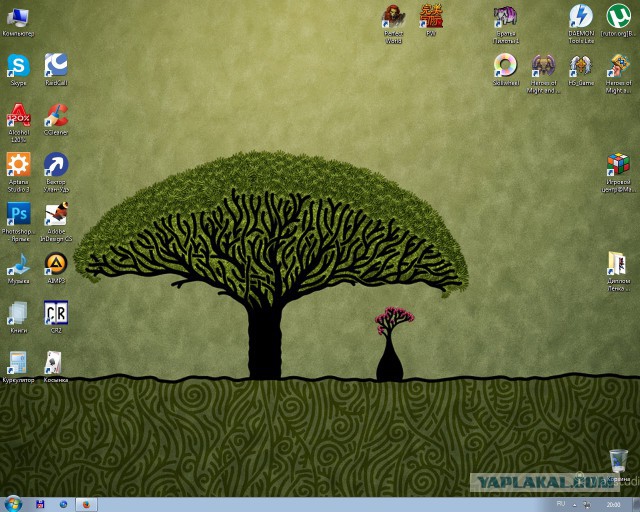Click the blue round icon on taskbar
The image size is (640, 512).
[63, 505]
